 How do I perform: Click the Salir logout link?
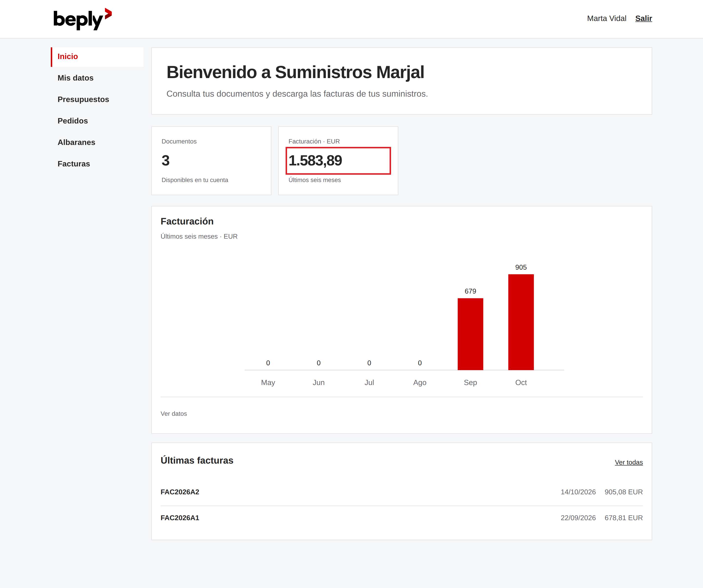coord(643,18)
